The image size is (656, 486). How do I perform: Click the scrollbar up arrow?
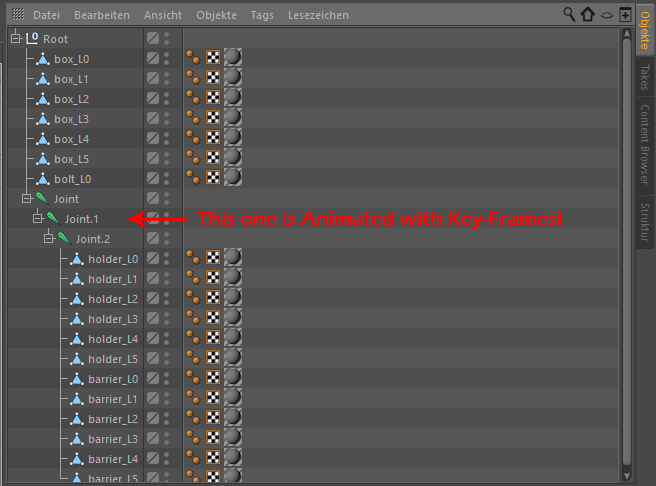626,33
